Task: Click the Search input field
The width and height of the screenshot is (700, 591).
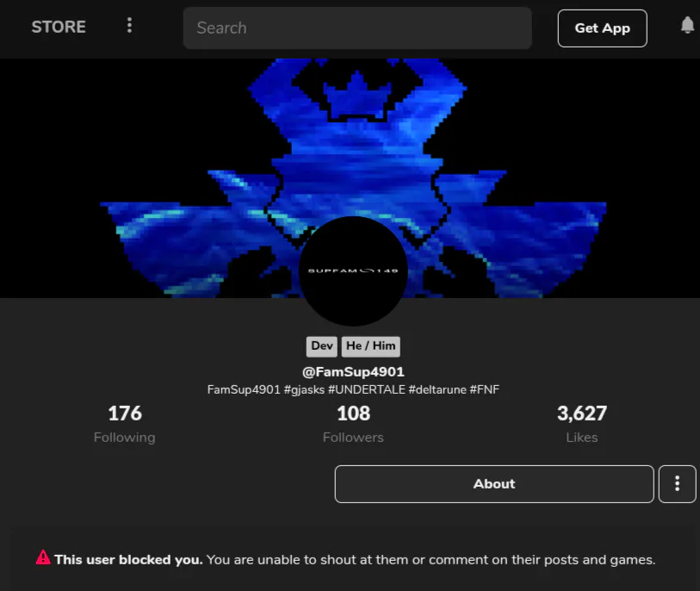Action: 357,28
